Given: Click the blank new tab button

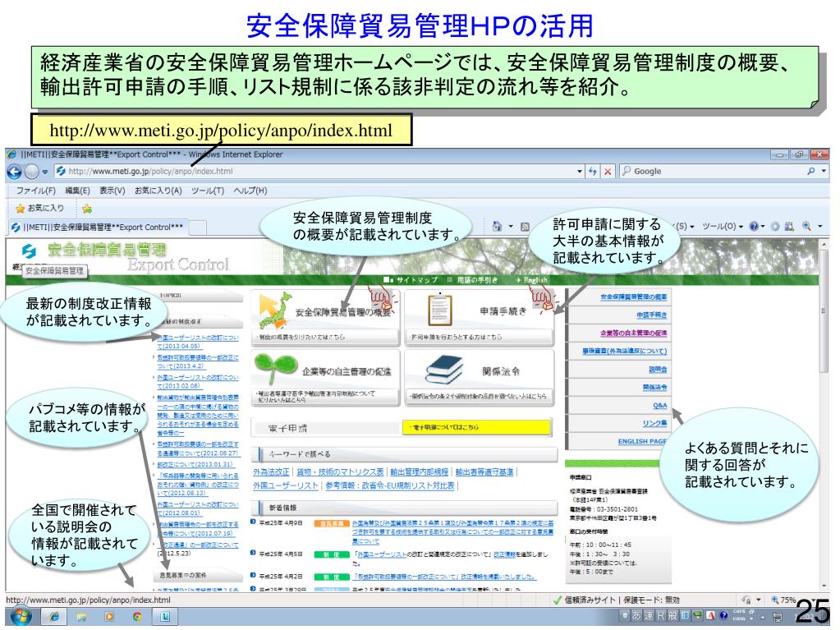Looking at the screenshot, I should coord(198,228).
